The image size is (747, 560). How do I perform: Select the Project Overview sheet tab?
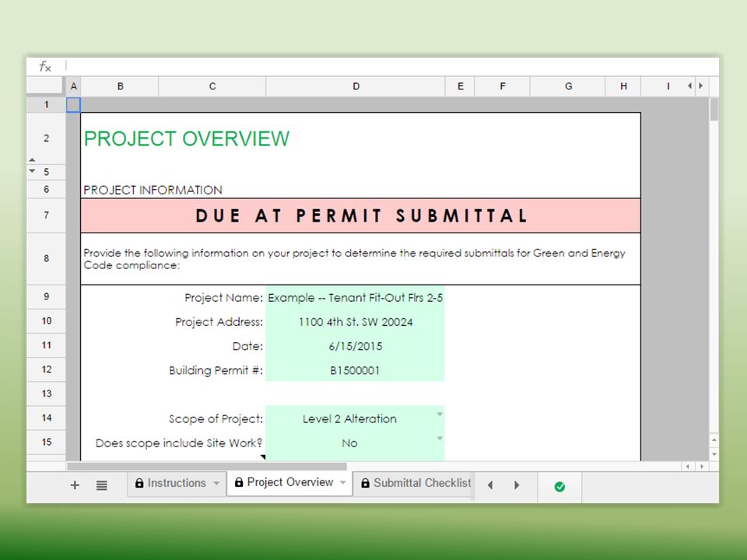(x=289, y=482)
